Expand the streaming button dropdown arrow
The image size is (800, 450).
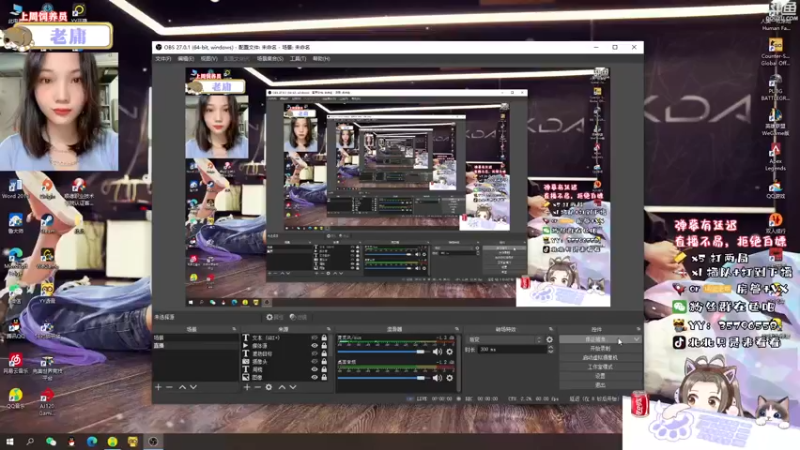point(637,339)
